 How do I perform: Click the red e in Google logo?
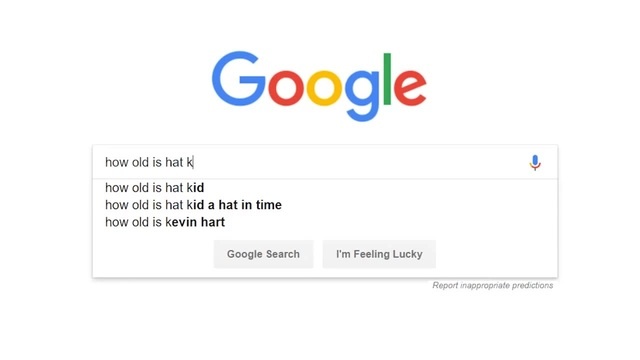[x=410, y=88]
